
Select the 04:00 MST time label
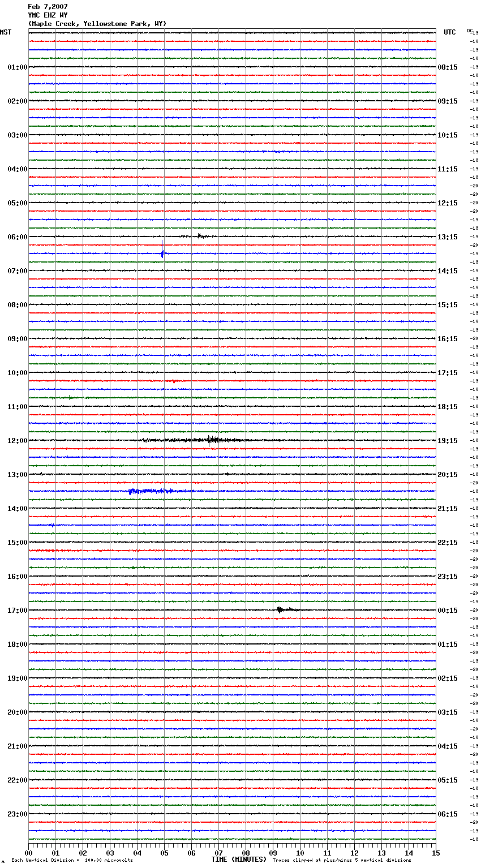pyautogui.click(x=17, y=169)
